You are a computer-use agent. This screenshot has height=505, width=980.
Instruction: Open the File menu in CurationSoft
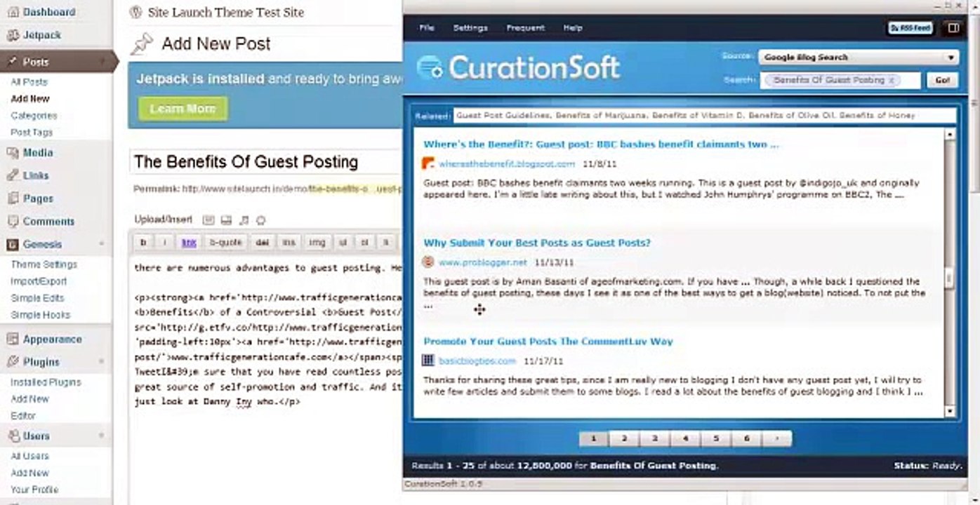coord(427,28)
